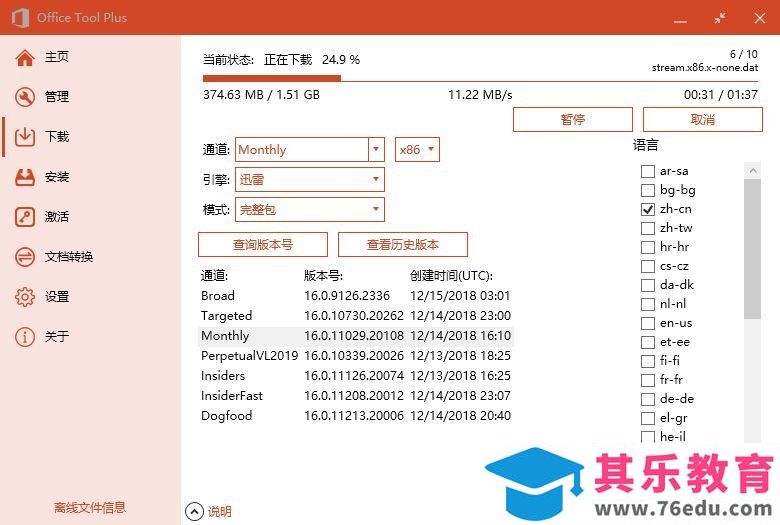Screen dimensions: 780x525
Task: Enable the nl-nl language checkbox
Action: click(648, 304)
